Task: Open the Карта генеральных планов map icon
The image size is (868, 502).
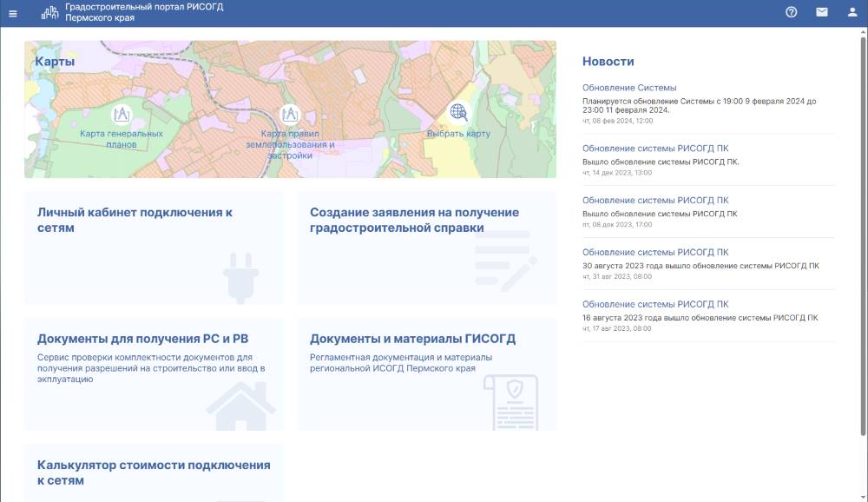Action: [x=122, y=112]
